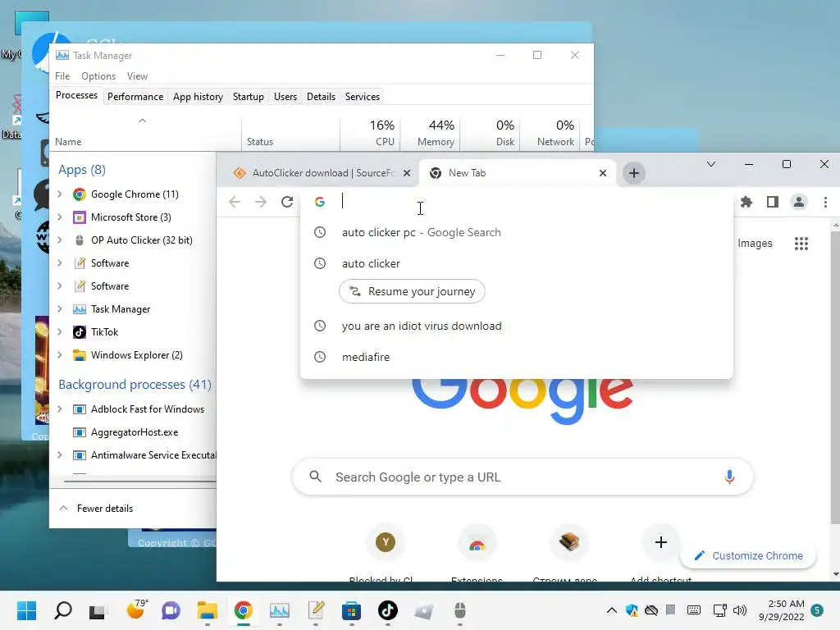
Task: Click the Images link on Google
Action: (755, 243)
